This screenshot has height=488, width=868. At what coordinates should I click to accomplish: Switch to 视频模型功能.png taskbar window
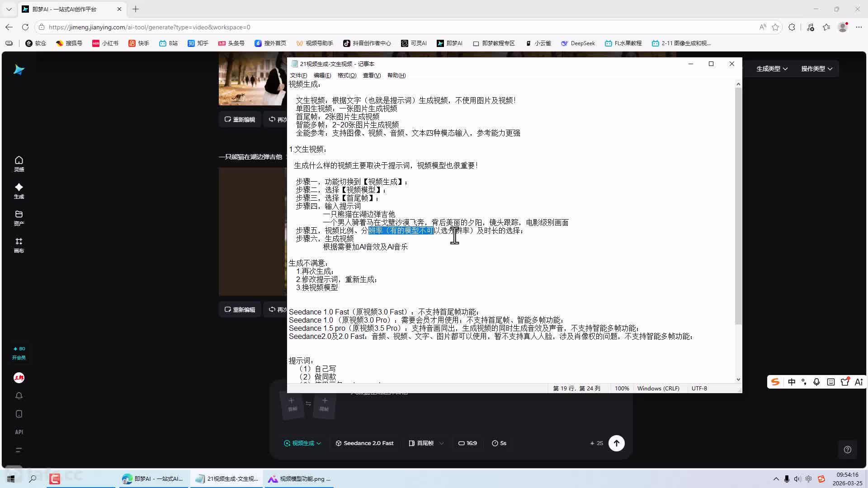pos(299,479)
